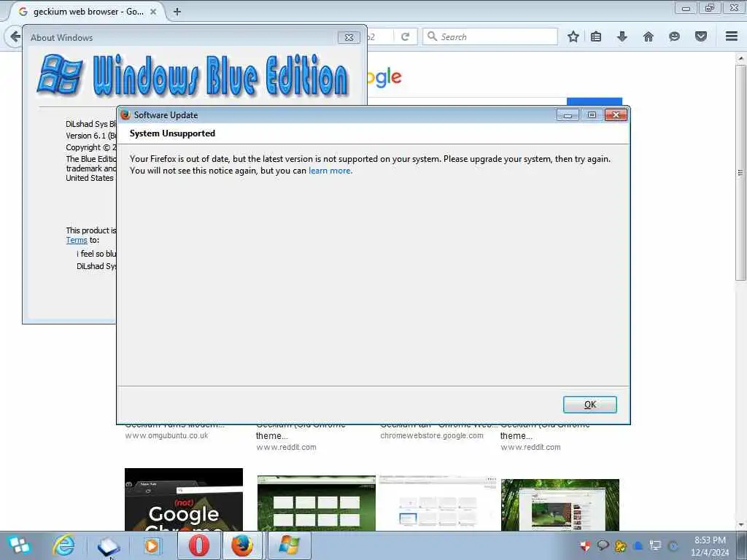This screenshot has width=747, height=560.
Task: Launch the media player taskbar icon
Action: point(152,545)
